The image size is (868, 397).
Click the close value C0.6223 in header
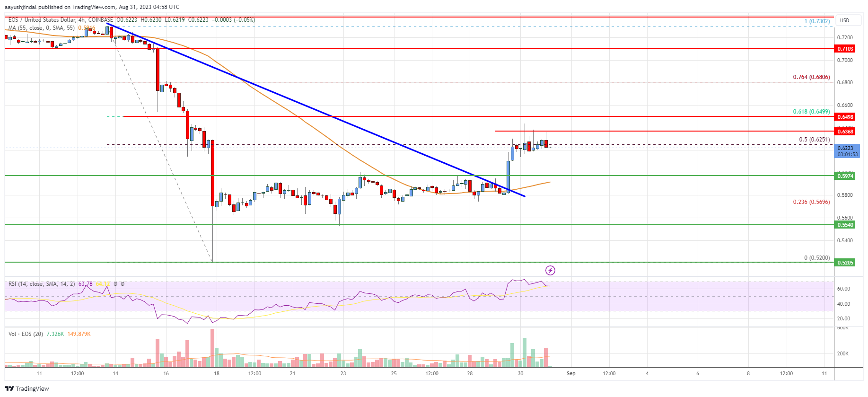point(198,20)
